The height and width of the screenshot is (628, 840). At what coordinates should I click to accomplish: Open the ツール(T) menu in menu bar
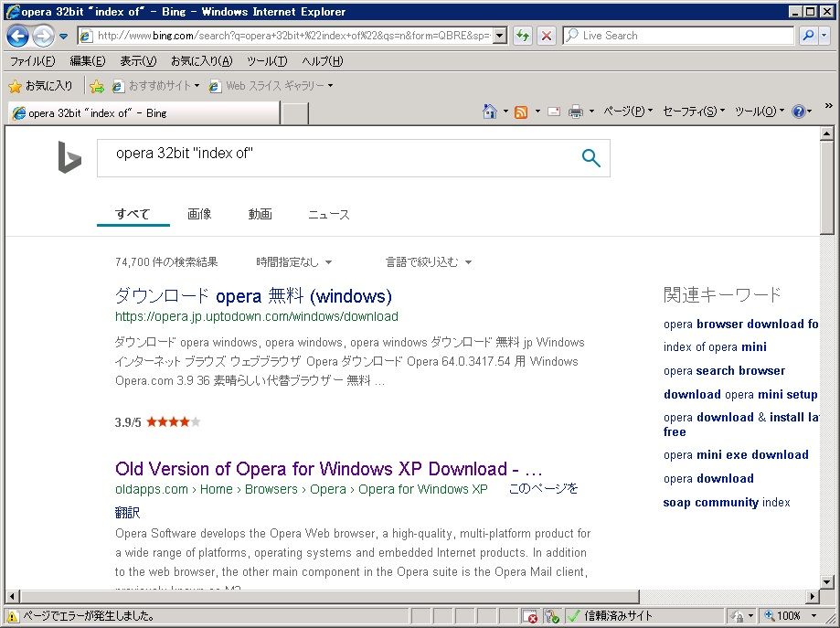point(267,61)
